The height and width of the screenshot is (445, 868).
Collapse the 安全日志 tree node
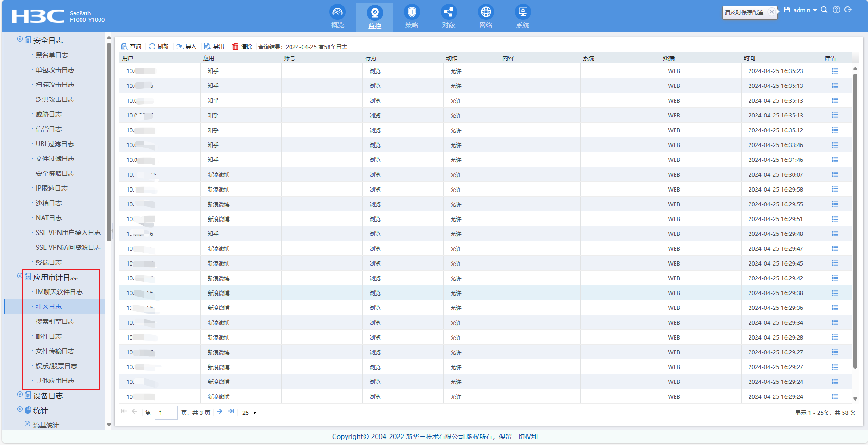point(20,39)
